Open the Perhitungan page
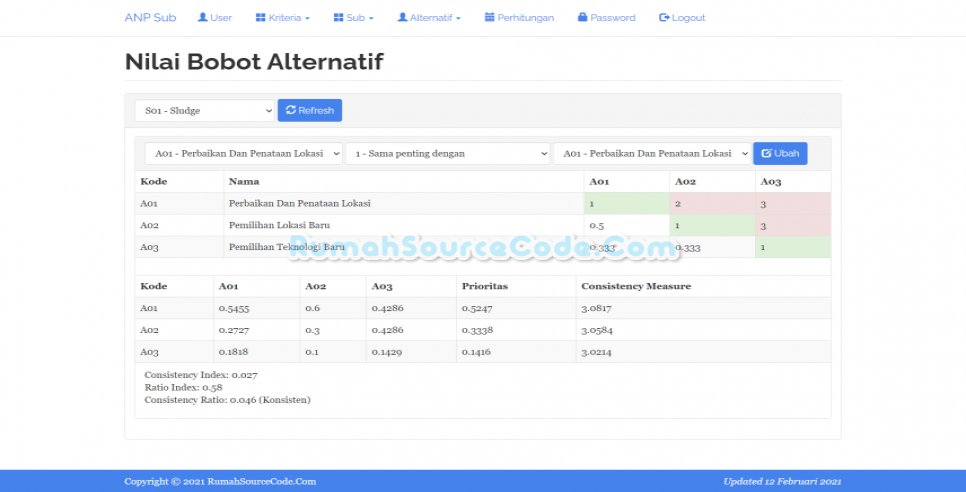 point(519,18)
